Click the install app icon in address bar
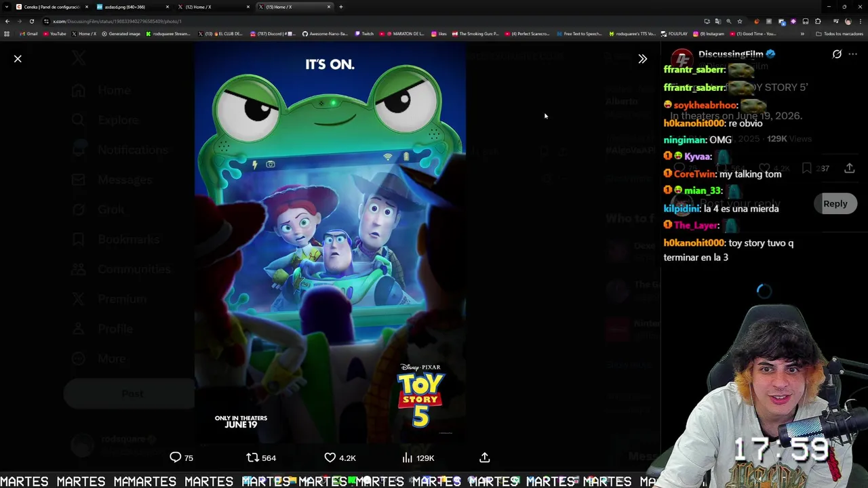 [x=707, y=21]
